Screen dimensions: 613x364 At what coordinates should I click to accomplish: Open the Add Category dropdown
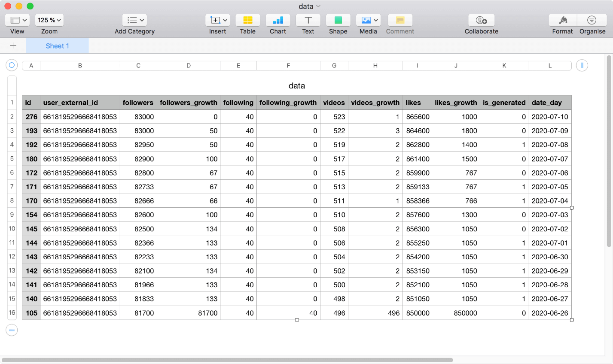[x=134, y=20]
